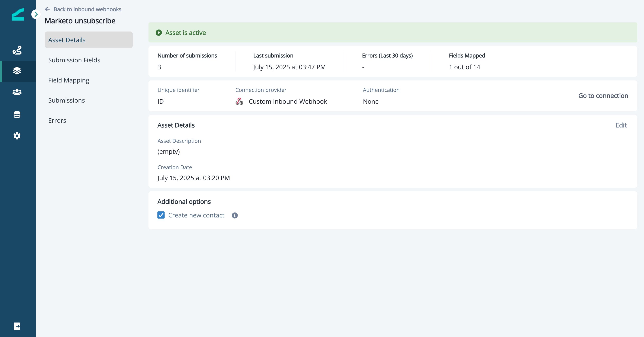
Task: Click the Go to connection link
Action: coord(603,96)
